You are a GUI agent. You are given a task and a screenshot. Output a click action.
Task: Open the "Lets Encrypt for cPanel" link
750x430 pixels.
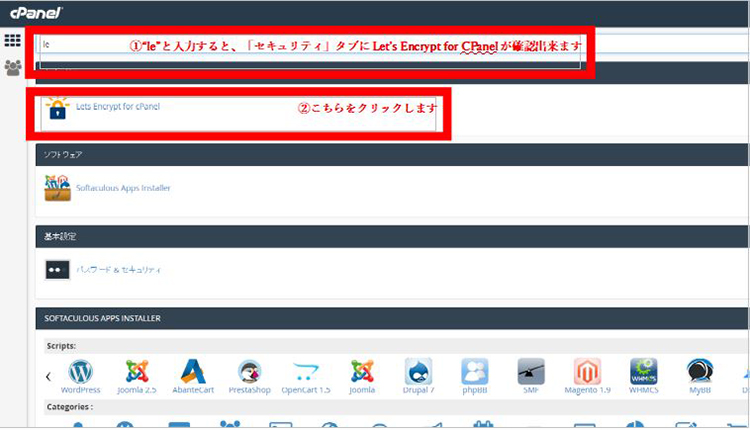coord(118,106)
